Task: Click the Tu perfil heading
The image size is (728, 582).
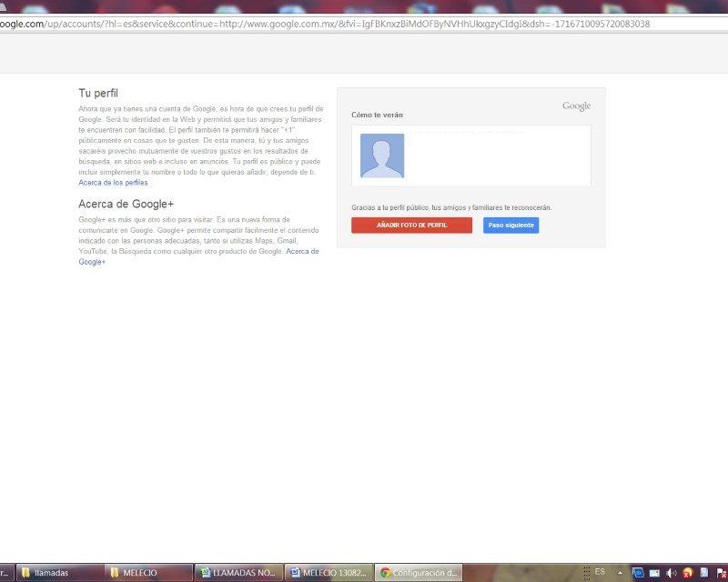Action: click(x=98, y=94)
